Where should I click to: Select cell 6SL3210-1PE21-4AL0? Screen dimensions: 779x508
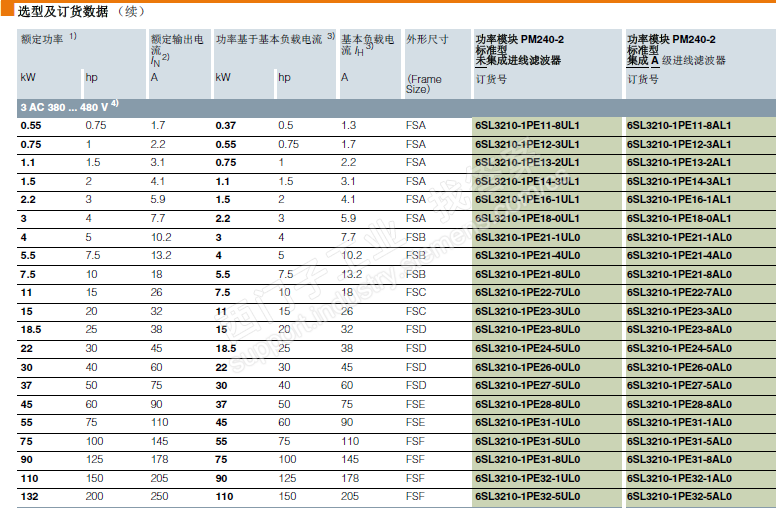tap(679, 256)
